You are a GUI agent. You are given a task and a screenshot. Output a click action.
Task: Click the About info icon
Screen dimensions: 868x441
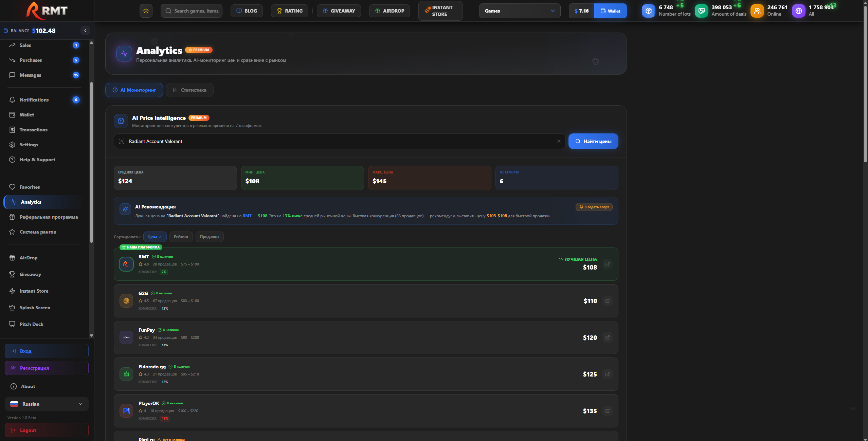point(14,386)
